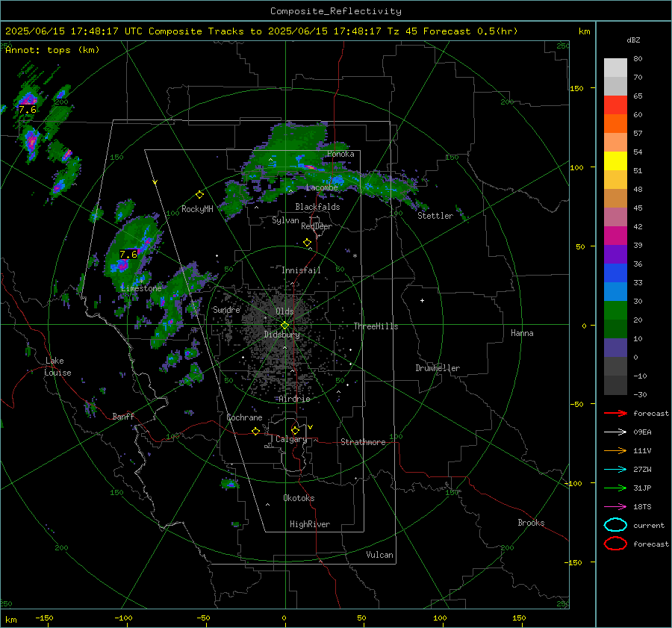Image resolution: width=672 pixels, height=628 pixels.
Task: Click the HighRiver city label
Action: point(310,524)
